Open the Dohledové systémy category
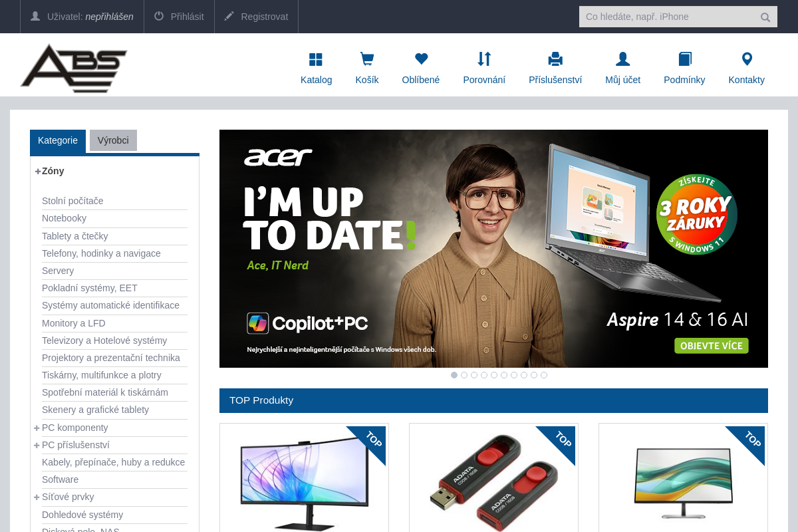 click(82, 515)
